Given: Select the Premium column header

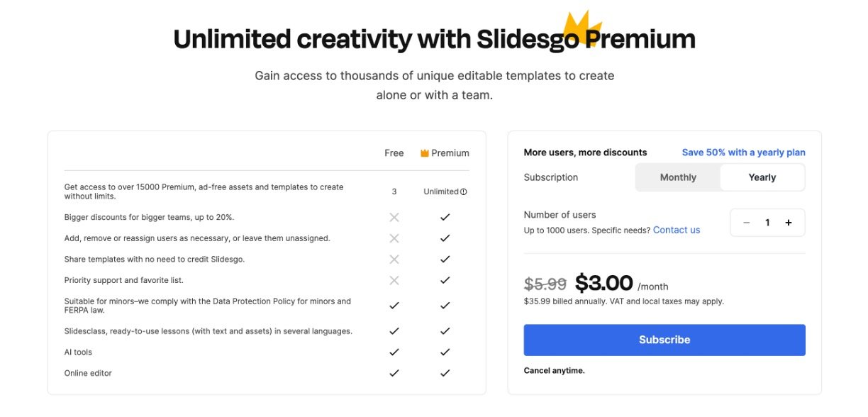Looking at the screenshot, I should (450, 153).
